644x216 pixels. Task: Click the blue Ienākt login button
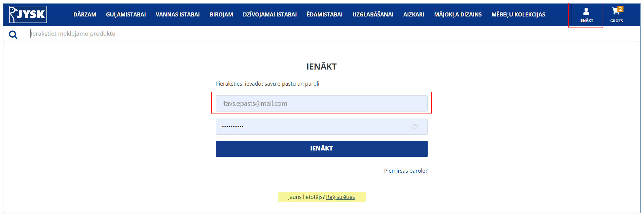pyautogui.click(x=322, y=149)
